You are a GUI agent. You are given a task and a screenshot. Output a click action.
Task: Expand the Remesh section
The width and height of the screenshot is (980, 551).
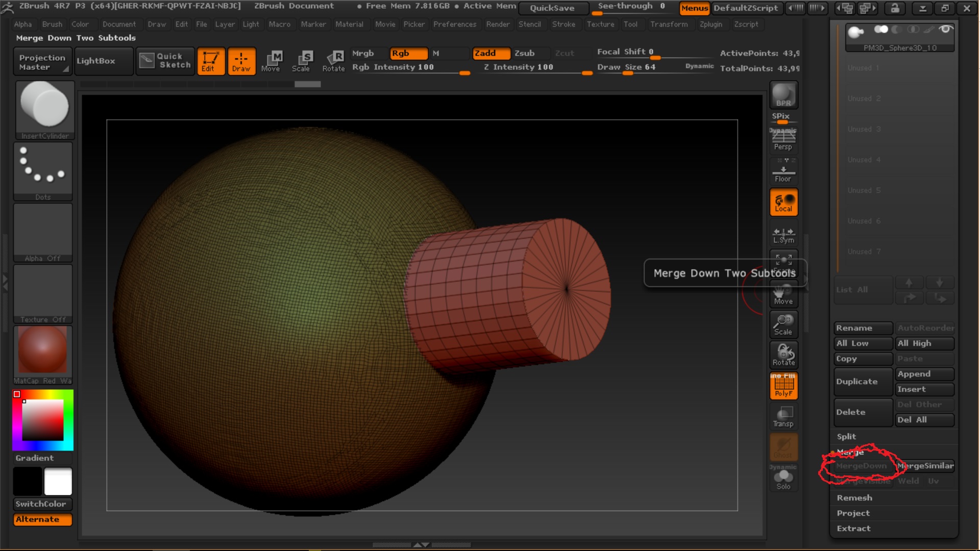[x=854, y=498]
